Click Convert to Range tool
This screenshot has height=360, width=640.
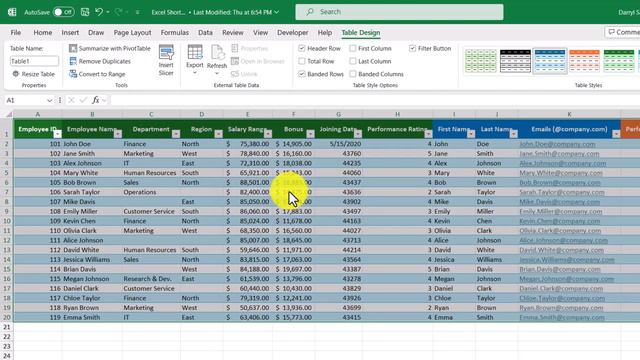[x=97, y=74]
